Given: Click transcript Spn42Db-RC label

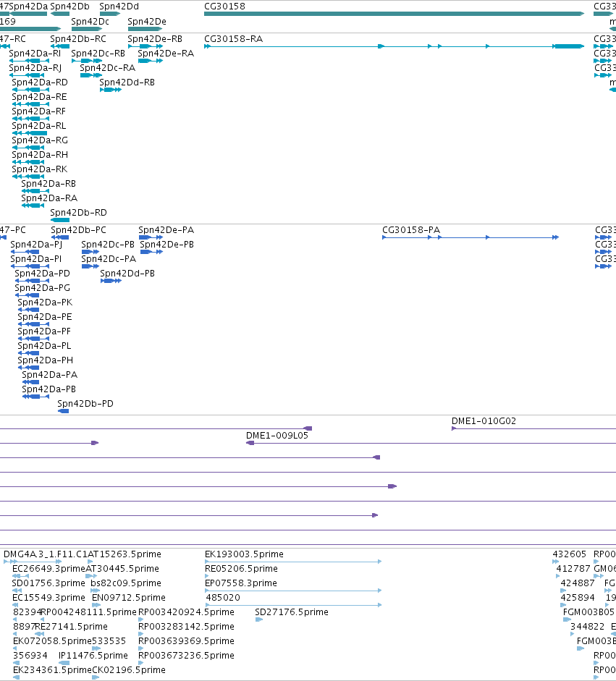Looking at the screenshot, I should tap(78, 38).
